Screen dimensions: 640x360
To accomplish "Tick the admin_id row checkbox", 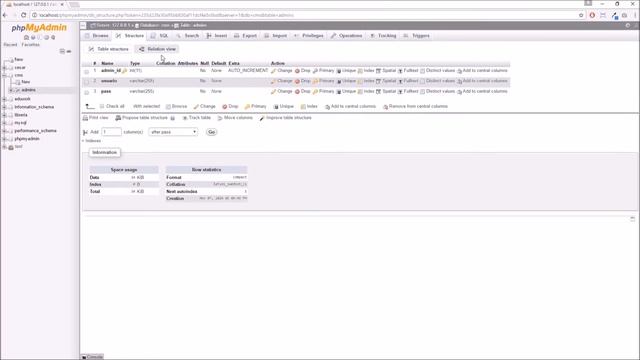I will click(86, 71).
